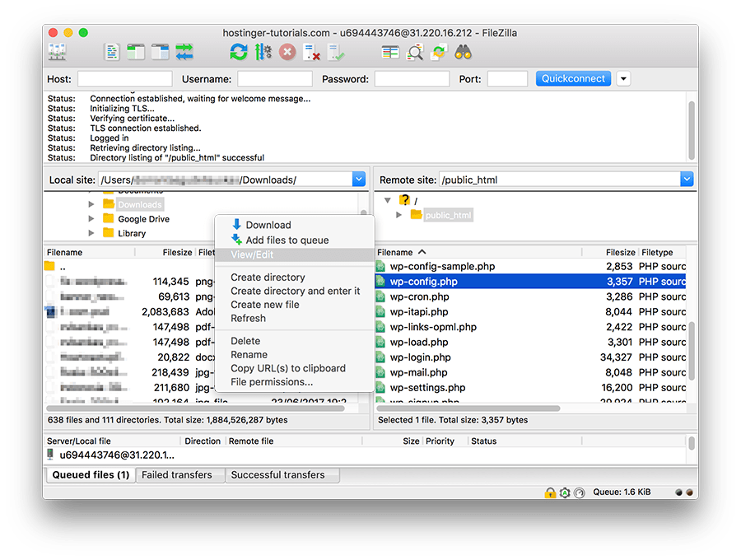This screenshot has width=741, height=560.
Task: Enable directory comparison
Action: (x=414, y=52)
